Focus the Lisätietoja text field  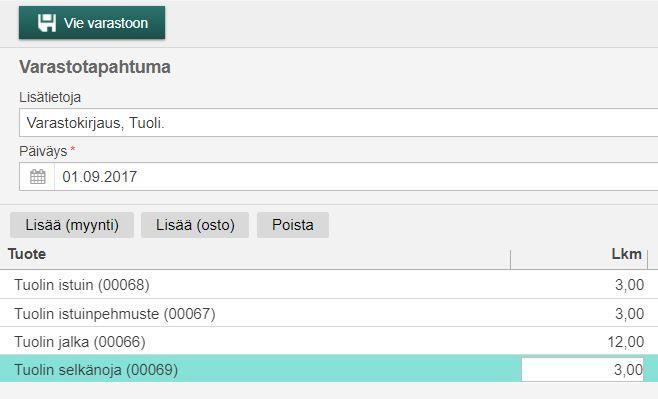pyautogui.click(x=338, y=123)
